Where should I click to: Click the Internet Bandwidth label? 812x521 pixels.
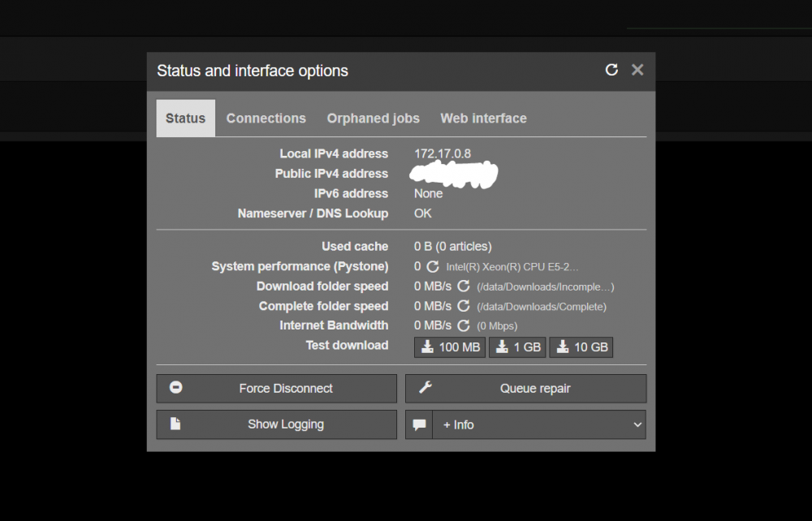(334, 325)
